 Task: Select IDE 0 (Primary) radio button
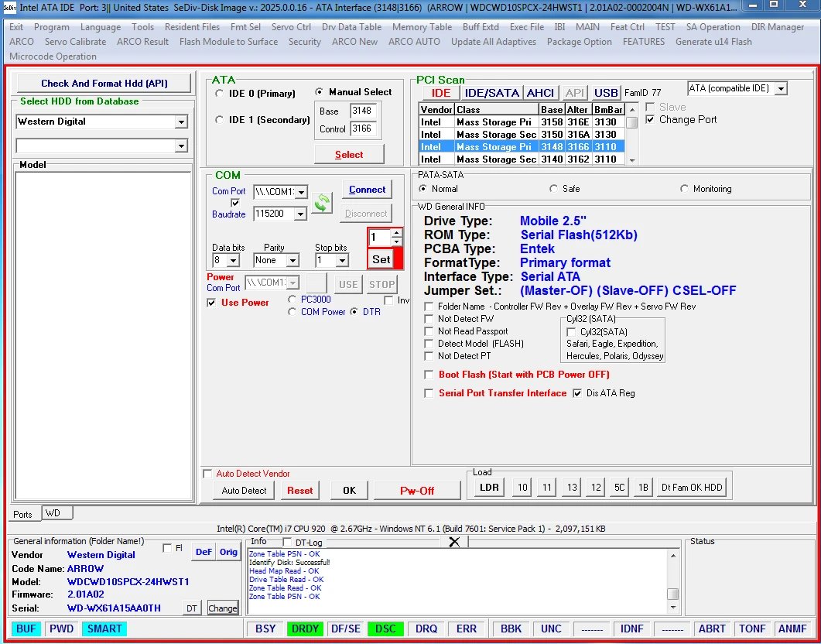pyautogui.click(x=220, y=94)
